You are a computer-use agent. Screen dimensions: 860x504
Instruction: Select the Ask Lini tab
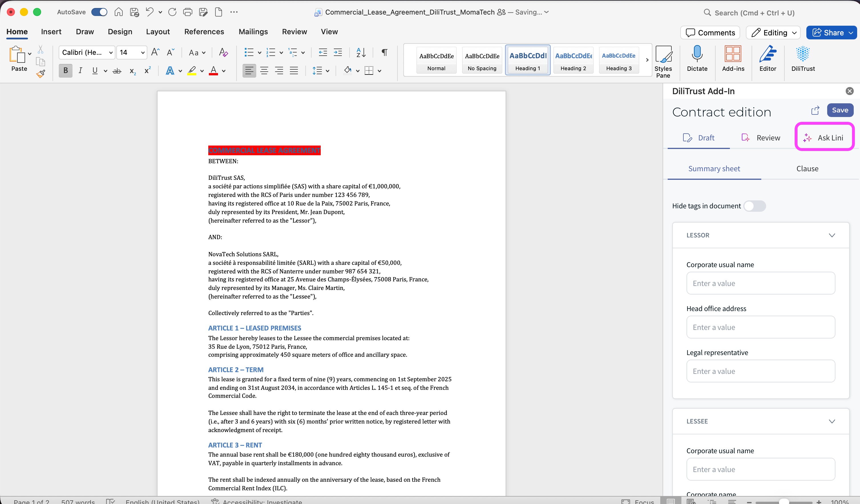point(824,138)
